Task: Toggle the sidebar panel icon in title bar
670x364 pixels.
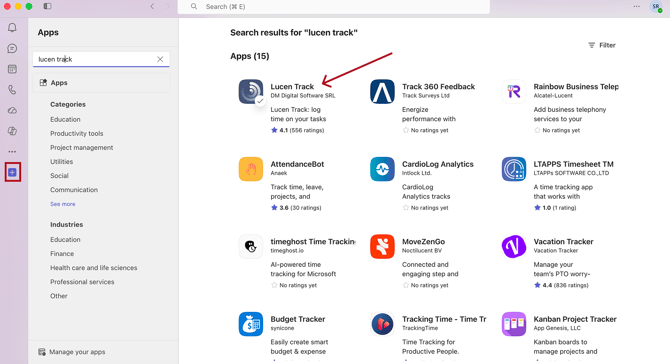Action: pos(47,6)
